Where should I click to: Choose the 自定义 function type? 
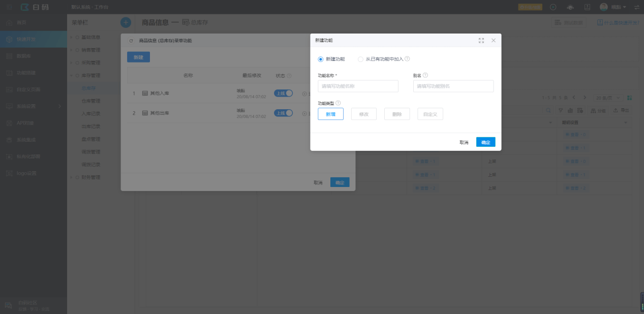430,114
